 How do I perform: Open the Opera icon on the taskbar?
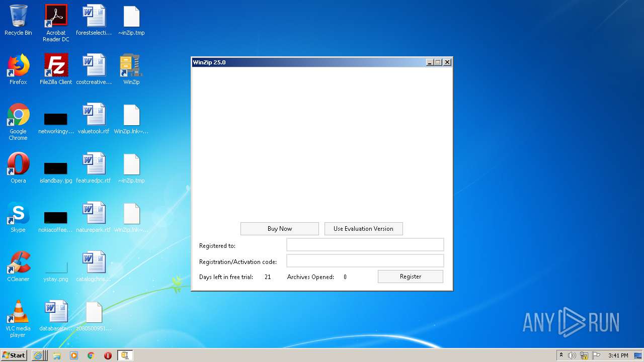click(x=108, y=355)
